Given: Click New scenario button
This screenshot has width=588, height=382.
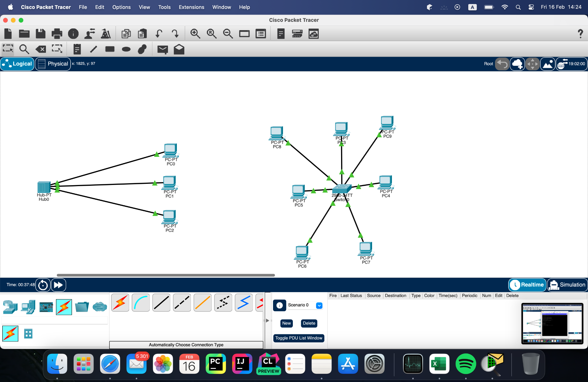Looking at the screenshot, I should (x=287, y=323).
